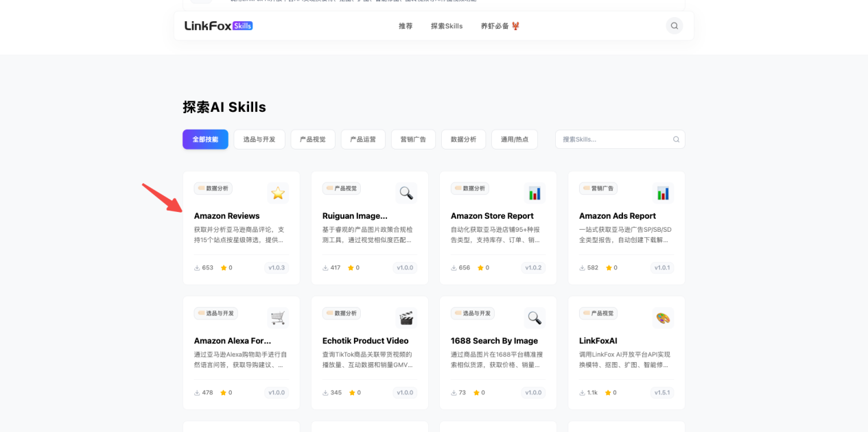Click chart icon on Amazon Ads Report card

(x=663, y=193)
